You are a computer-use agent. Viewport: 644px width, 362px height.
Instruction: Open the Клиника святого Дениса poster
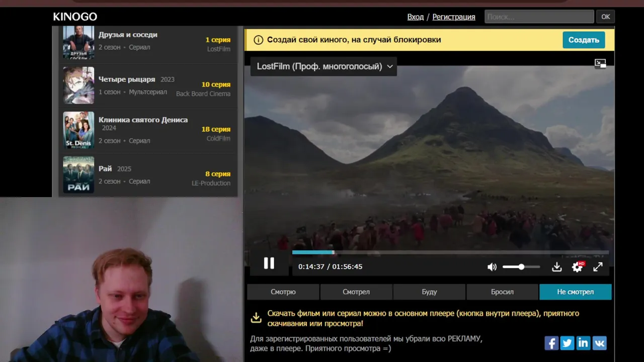78,130
